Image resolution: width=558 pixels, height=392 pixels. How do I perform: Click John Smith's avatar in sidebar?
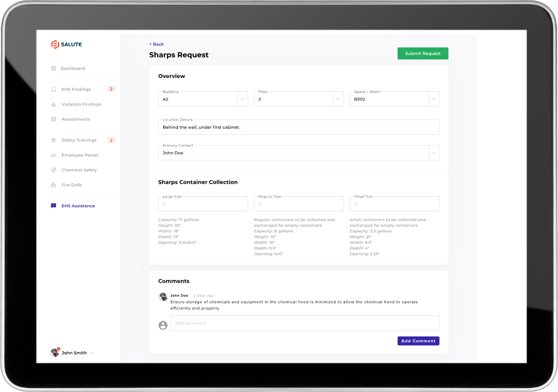[54, 353]
